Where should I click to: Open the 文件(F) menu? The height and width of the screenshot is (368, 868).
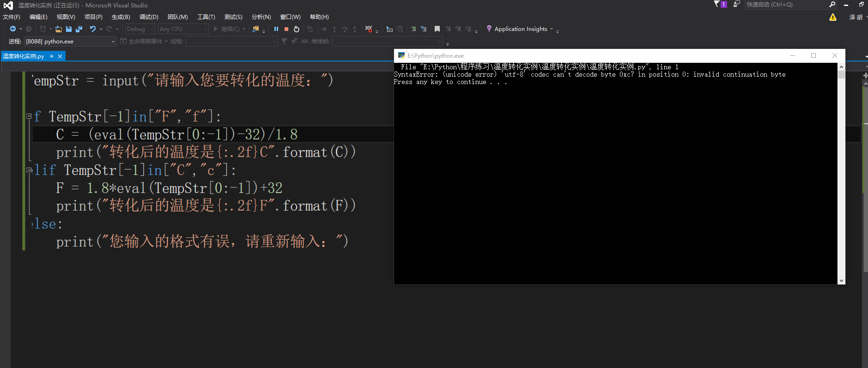tap(12, 17)
